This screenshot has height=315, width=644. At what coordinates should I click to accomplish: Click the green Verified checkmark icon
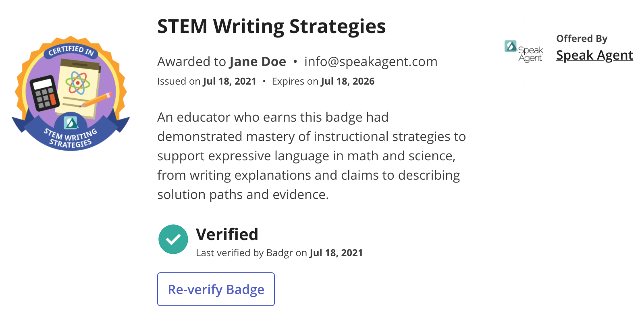(x=173, y=239)
